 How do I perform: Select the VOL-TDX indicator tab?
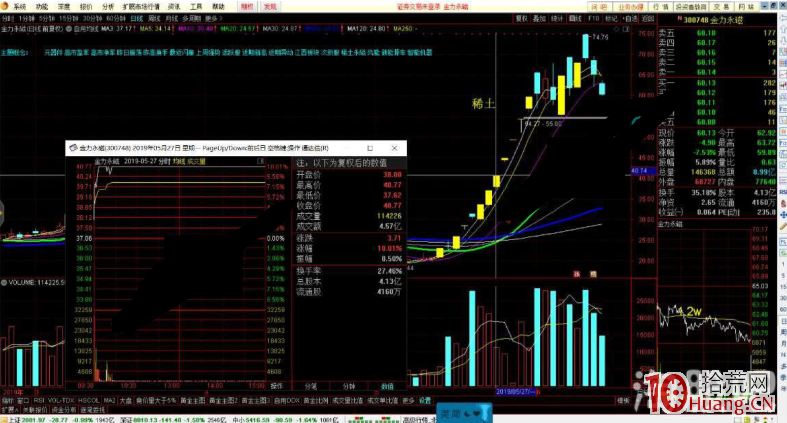click(x=61, y=400)
